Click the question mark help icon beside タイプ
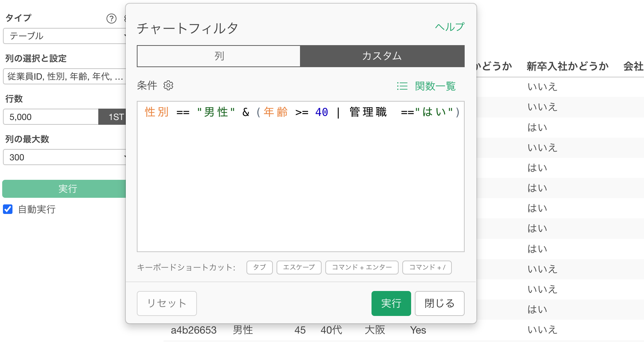Image resolution: width=644 pixels, height=342 pixels. tap(111, 18)
